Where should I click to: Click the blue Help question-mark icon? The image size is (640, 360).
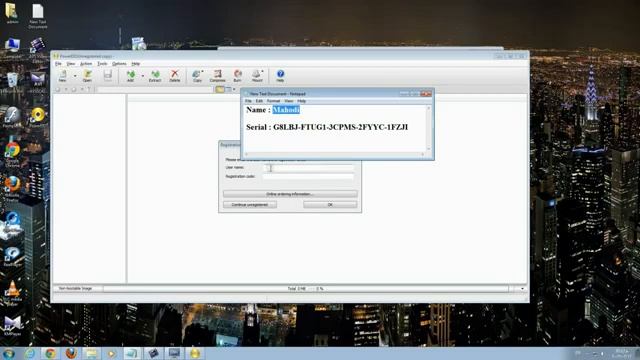click(280, 76)
